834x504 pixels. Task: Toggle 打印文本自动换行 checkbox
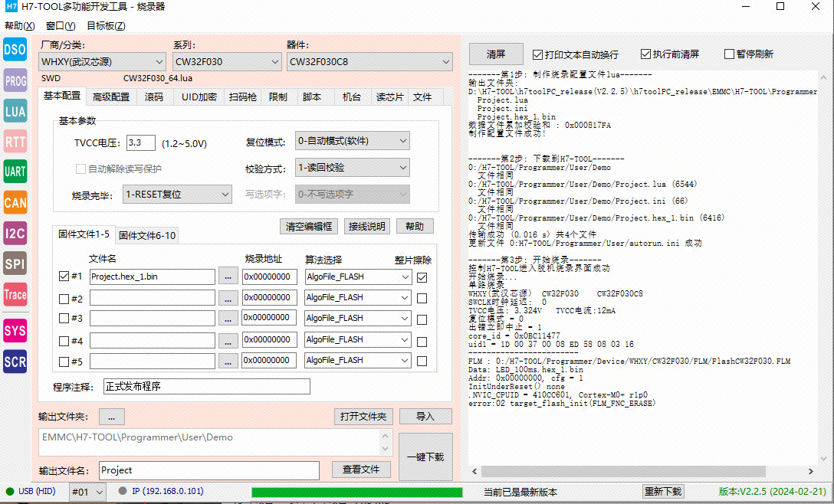pos(538,54)
